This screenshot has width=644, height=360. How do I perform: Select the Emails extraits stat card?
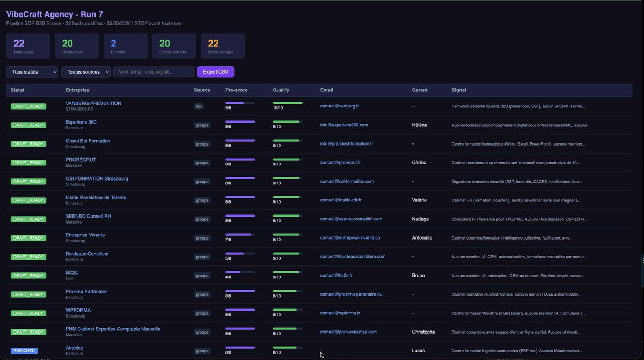click(174, 46)
